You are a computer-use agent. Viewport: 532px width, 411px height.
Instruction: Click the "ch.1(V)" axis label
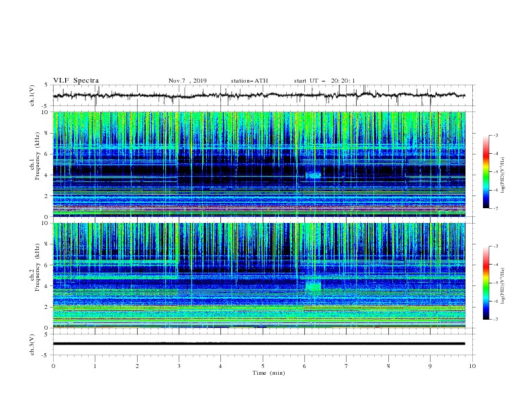[x=32, y=95]
